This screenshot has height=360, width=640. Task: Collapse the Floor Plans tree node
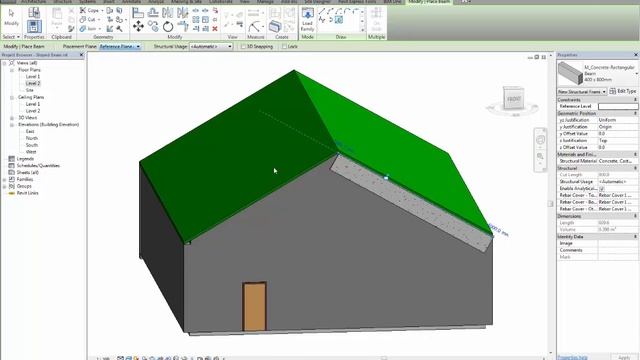pyautogui.click(x=12, y=70)
